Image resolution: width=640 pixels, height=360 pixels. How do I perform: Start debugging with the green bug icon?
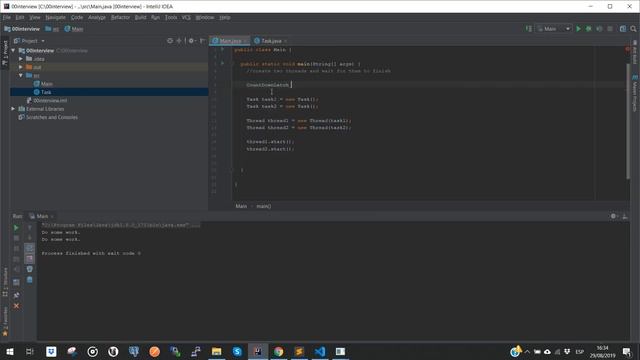click(x=589, y=29)
